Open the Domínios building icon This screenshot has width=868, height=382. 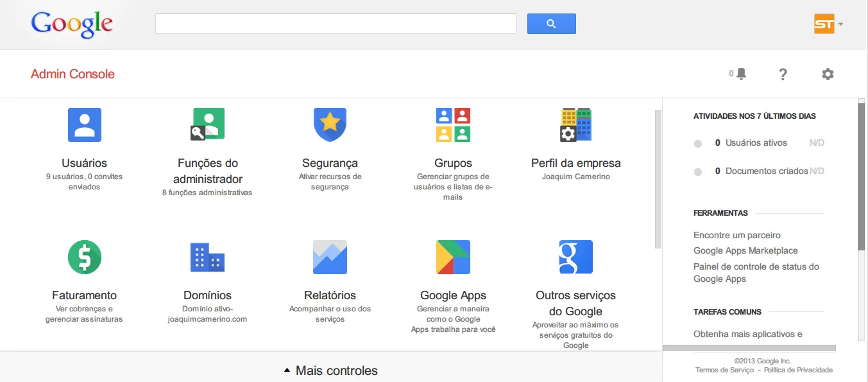pyautogui.click(x=207, y=257)
